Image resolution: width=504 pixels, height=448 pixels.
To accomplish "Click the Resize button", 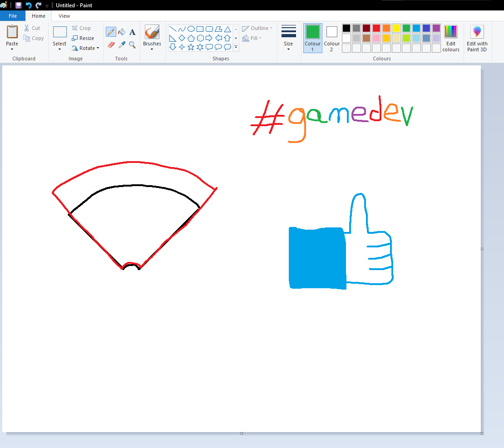I will click(83, 38).
